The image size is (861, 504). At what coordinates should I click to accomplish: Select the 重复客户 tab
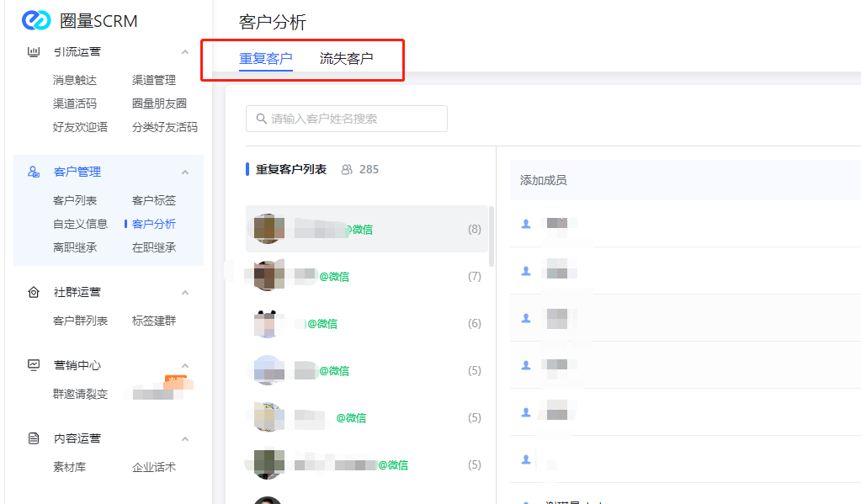(x=266, y=59)
